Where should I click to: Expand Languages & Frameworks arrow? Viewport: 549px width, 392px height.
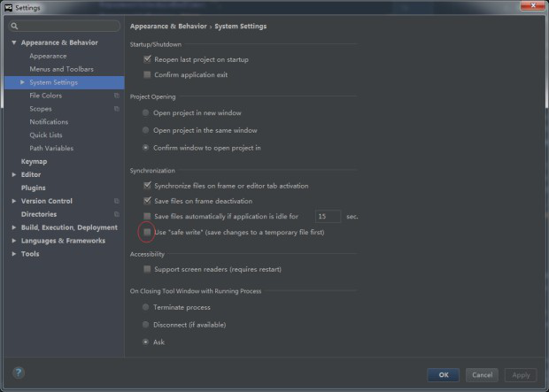[x=14, y=241]
